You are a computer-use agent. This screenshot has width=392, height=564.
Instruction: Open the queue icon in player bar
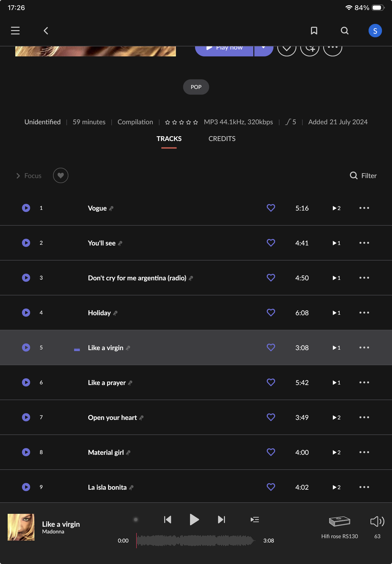pos(255,519)
